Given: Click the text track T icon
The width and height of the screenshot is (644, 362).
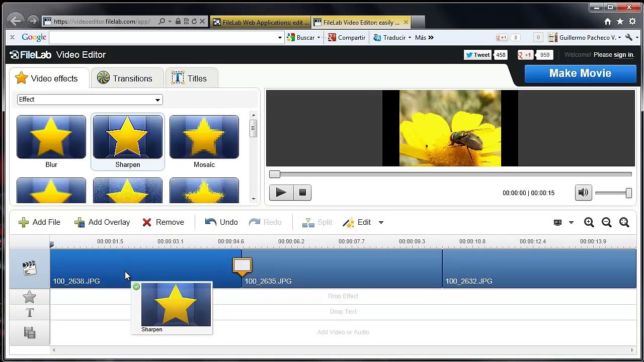Looking at the screenshot, I should [x=30, y=313].
